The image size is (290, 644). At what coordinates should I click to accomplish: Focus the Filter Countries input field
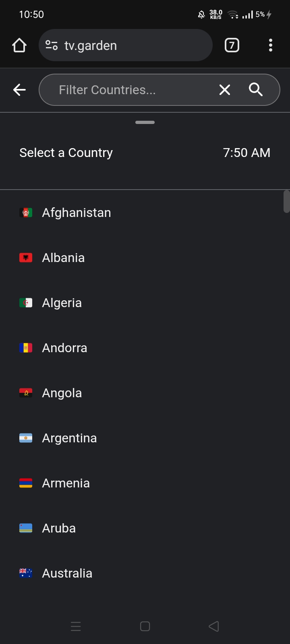[129, 90]
